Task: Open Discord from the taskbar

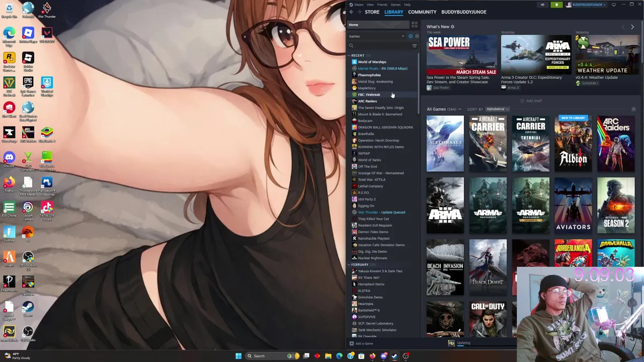Action: (x=383, y=356)
